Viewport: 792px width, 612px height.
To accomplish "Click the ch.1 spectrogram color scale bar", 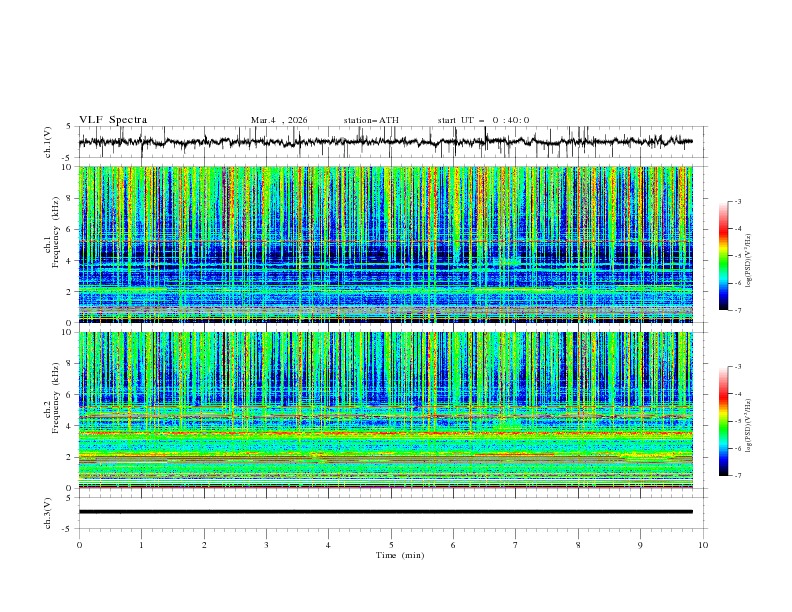I will click(724, 256).
